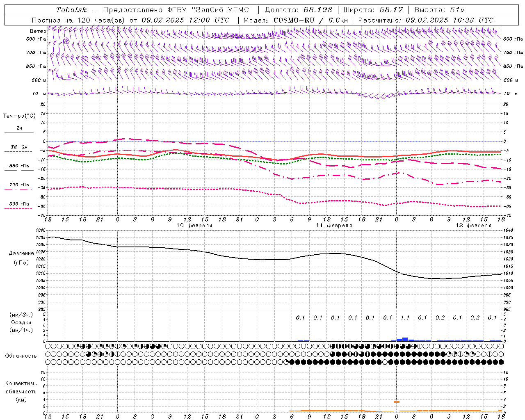Click 'Модель COSMO-RU / 6.6км' label
This screenshot has width=525, height=420.
point(296,20)
